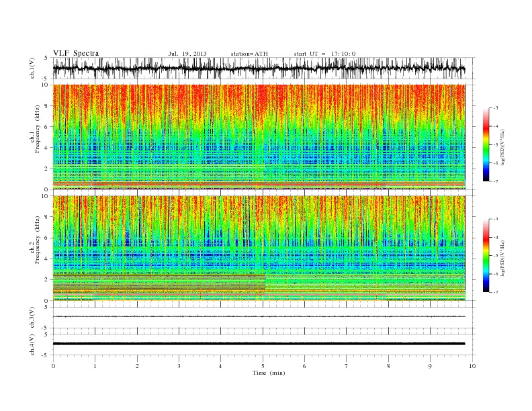Image resolution: width=532 pixels, height=411 pixels.
Task: Click the ch.1 voltage waveform trace
Action: pyautogui.click(x=259, y=68)
